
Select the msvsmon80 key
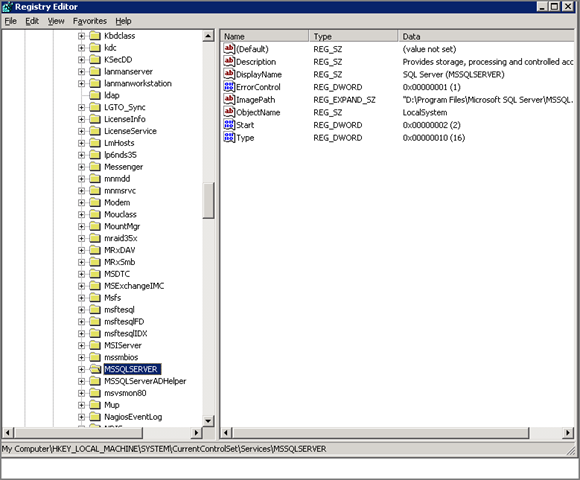[x=125, y=393]
